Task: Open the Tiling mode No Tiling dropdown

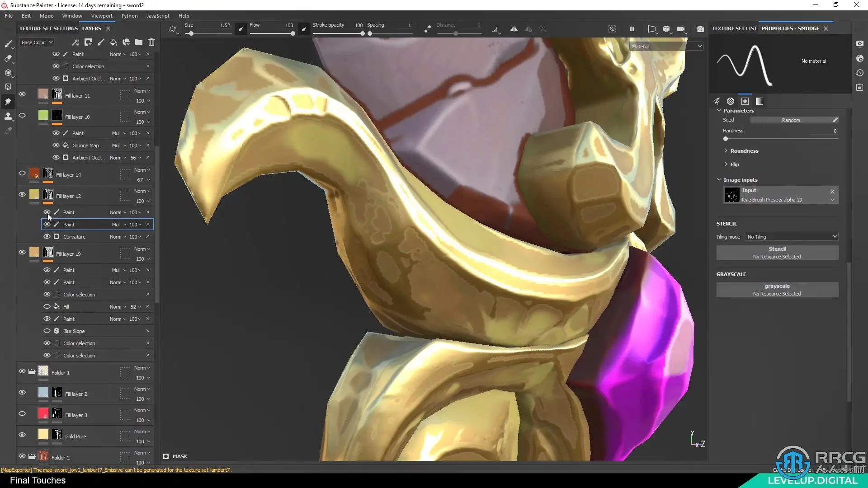Action: 792,237
